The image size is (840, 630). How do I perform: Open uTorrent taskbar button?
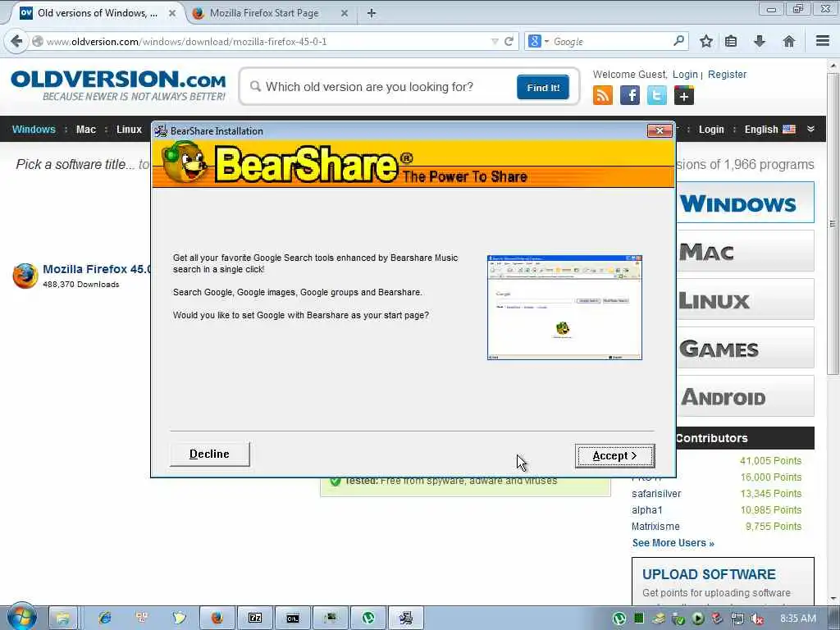[x=368, y=619]
